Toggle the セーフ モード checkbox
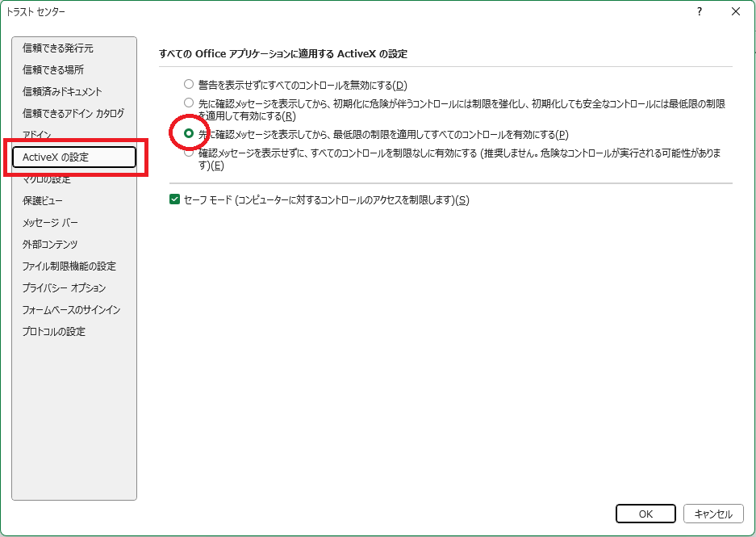Image resolution: width=756 pixels, height=537 pixels. click(x=174, y=199)
